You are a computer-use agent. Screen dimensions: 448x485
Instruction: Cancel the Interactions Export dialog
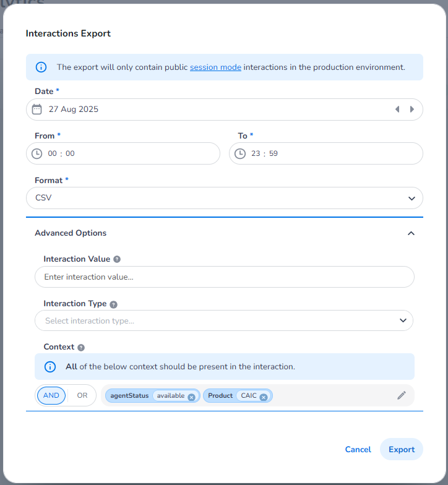pyautogui.click(x=358, y=450)
